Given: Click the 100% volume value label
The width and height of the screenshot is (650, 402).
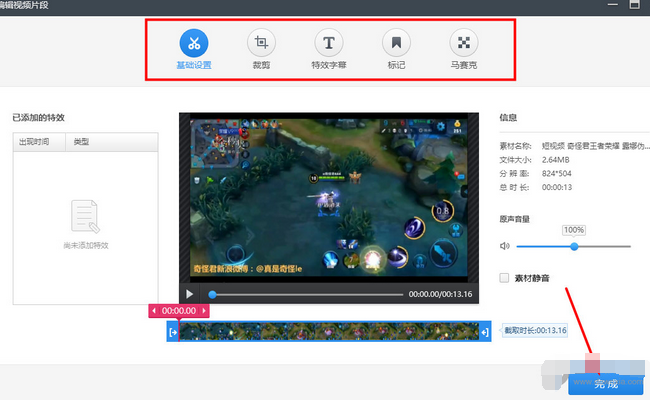Looking at the screenshot, I should 574,230.
